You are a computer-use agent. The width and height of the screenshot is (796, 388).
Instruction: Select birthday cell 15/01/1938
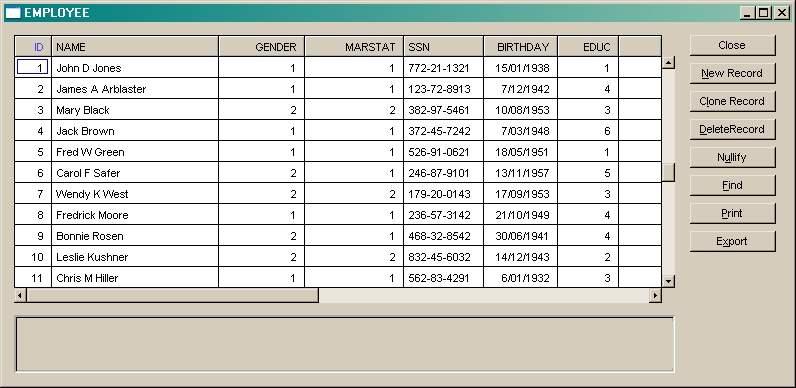pos(520,68)
